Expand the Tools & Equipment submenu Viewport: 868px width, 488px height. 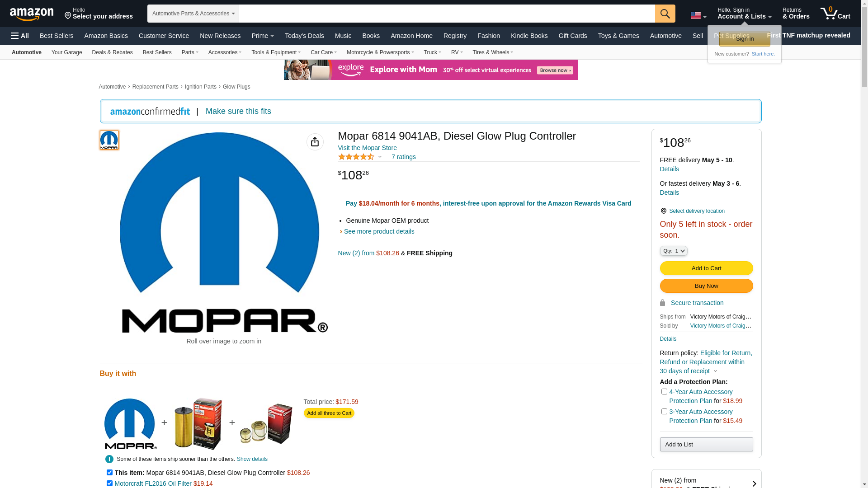coord(276,52)
